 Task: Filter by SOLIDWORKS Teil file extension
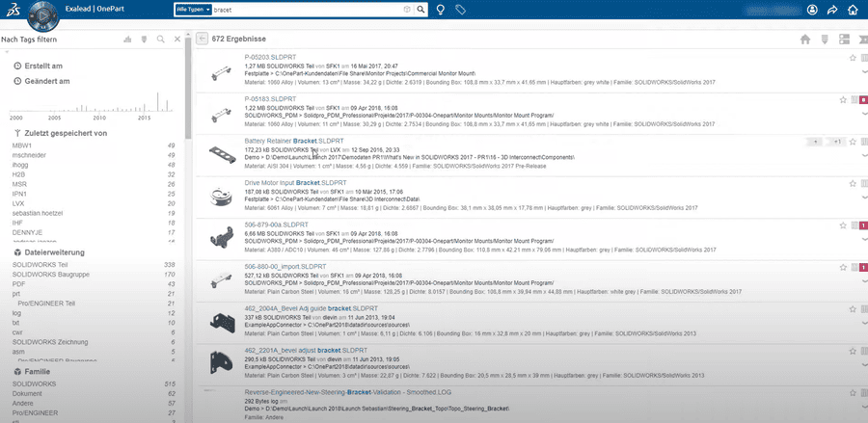[40, 264]
